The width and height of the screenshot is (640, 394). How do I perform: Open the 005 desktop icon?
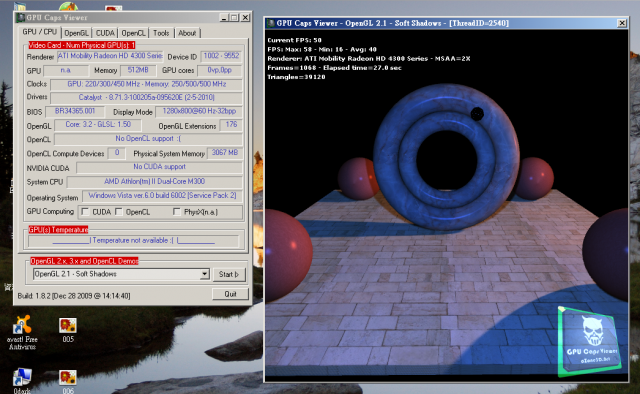click(x=68, y=330)
